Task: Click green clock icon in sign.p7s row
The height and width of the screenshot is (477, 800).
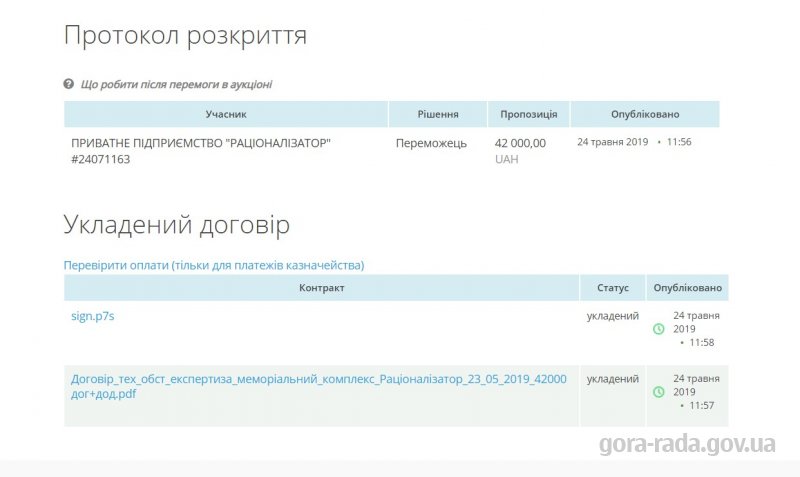Action: (x=659, y=329)
